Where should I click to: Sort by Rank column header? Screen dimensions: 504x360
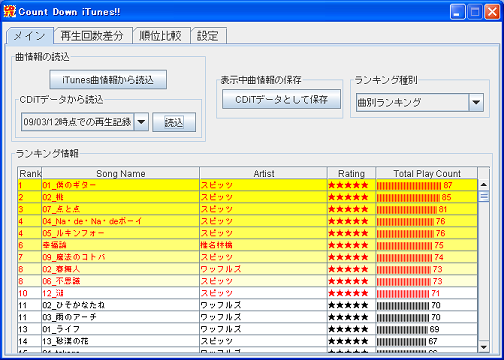click(x=30, y=173)
